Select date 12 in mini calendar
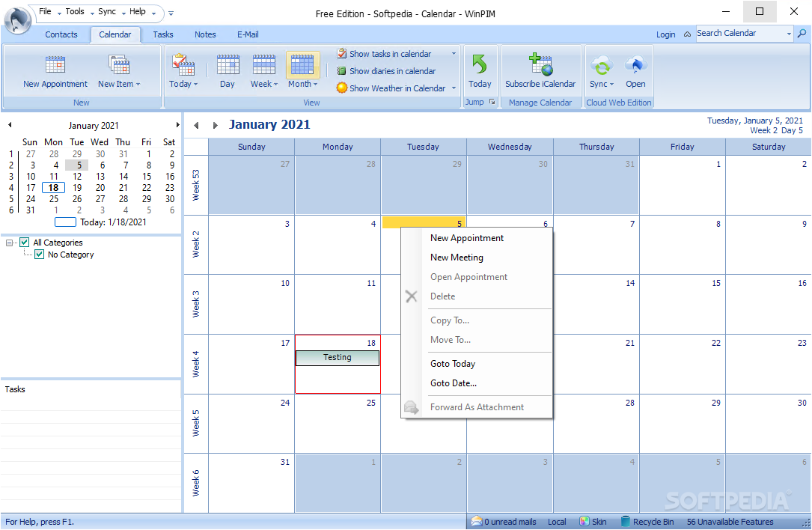812x530 pixels. pyautogui.click(x=76, y=177)
